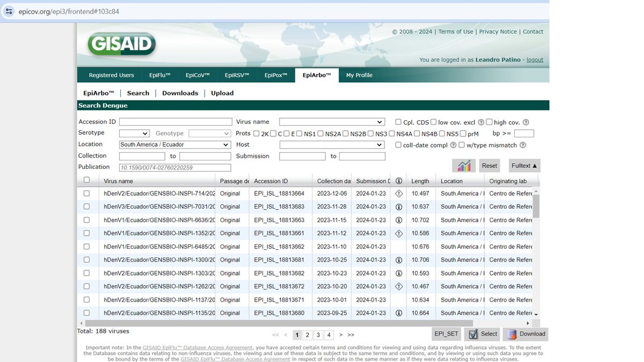Click the GISAID logo

tap(122, 44)
